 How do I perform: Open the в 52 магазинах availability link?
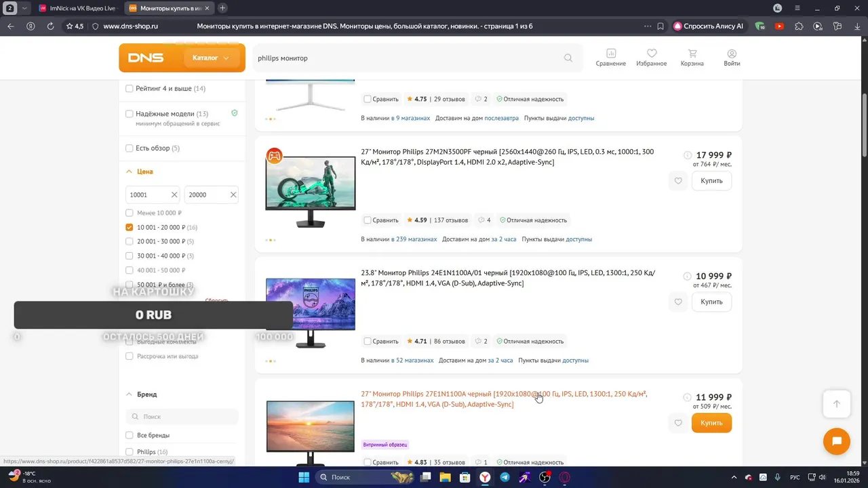[412, 361]
